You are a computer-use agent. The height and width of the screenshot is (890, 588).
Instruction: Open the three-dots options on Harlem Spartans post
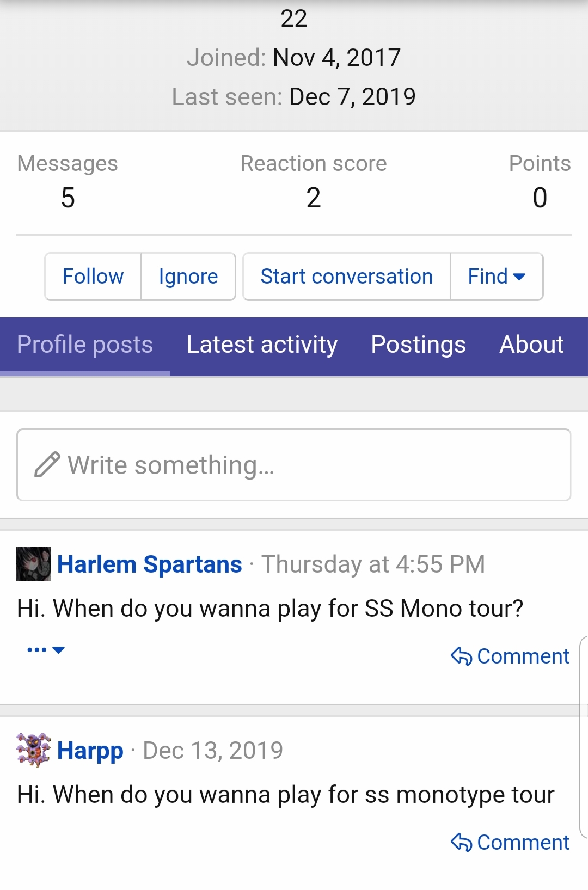pyautogui.click(x=46, y=650)
